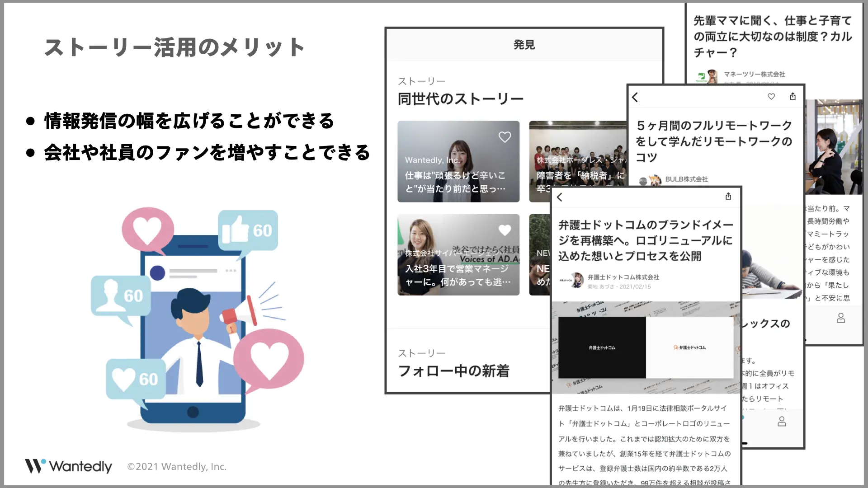Open the 障害者を「納税者」に story card
Image resolution: width=868 pixels, height=488 pixels.
[578, 154]
